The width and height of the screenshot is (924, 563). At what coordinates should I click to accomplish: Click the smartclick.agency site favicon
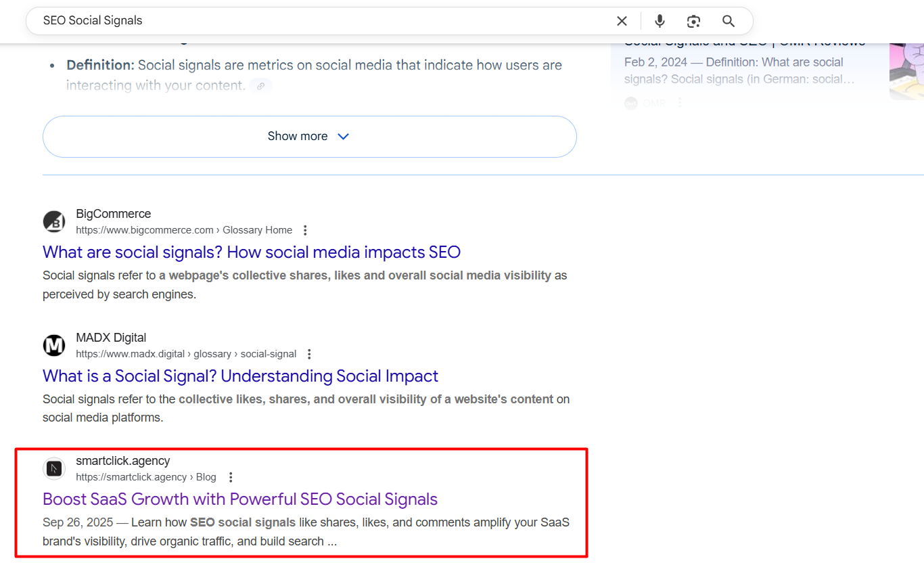(x=54, y=469)
